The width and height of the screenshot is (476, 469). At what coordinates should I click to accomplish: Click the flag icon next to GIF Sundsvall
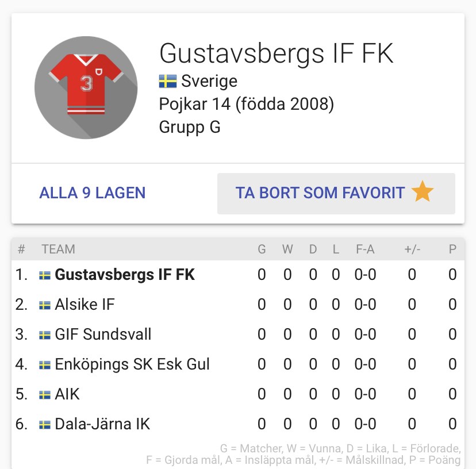pos(45,335)
